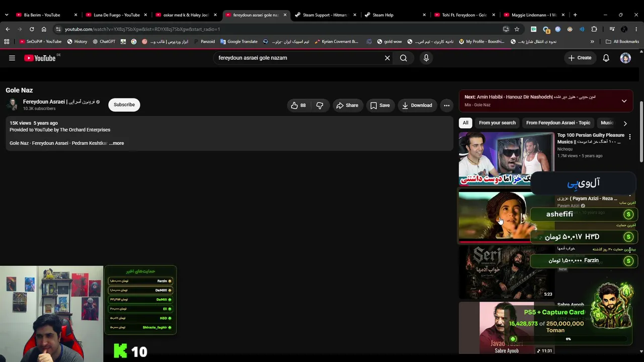Open the browser media controls
The width and height of the screenshot is (644, 362).
coord(612,29)
